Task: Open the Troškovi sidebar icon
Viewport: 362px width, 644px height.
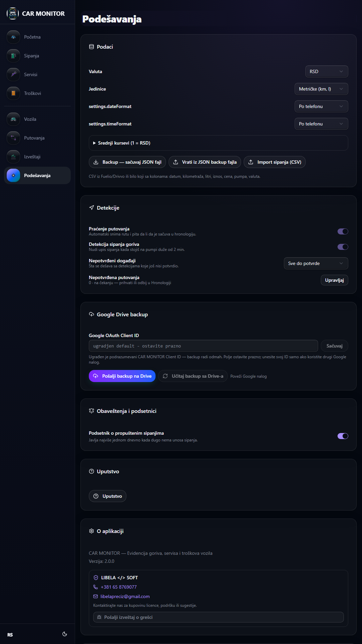Action: tap(13, 93)
